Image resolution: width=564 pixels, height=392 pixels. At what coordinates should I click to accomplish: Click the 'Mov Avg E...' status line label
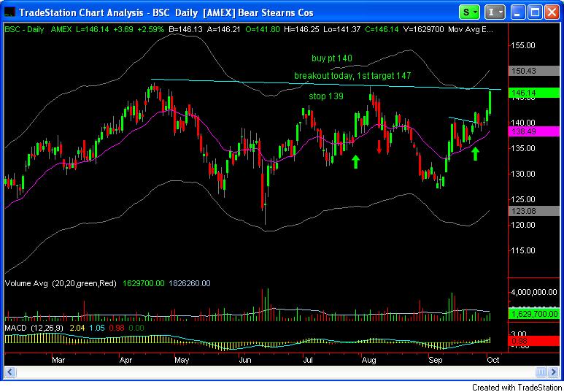pyautogui.click(x=471, y=29)
